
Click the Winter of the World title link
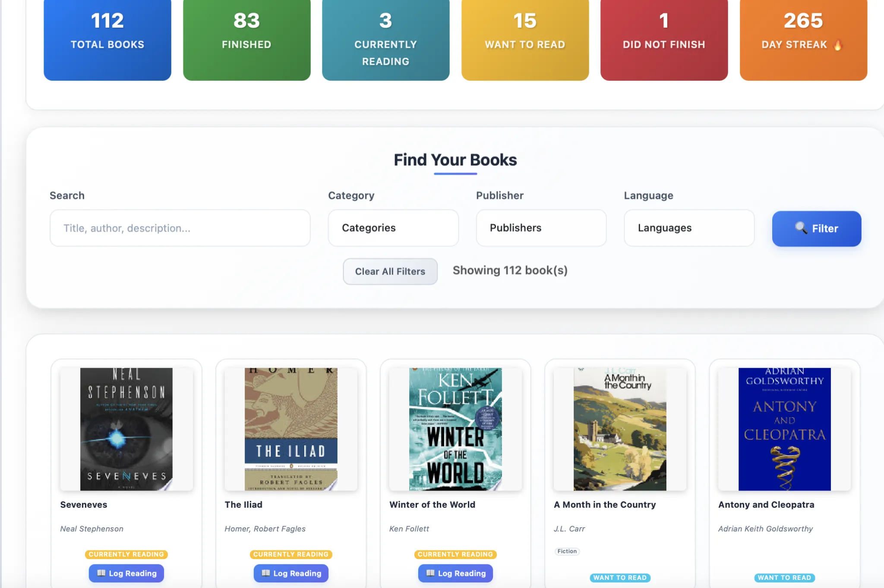(x=432, y=504)
